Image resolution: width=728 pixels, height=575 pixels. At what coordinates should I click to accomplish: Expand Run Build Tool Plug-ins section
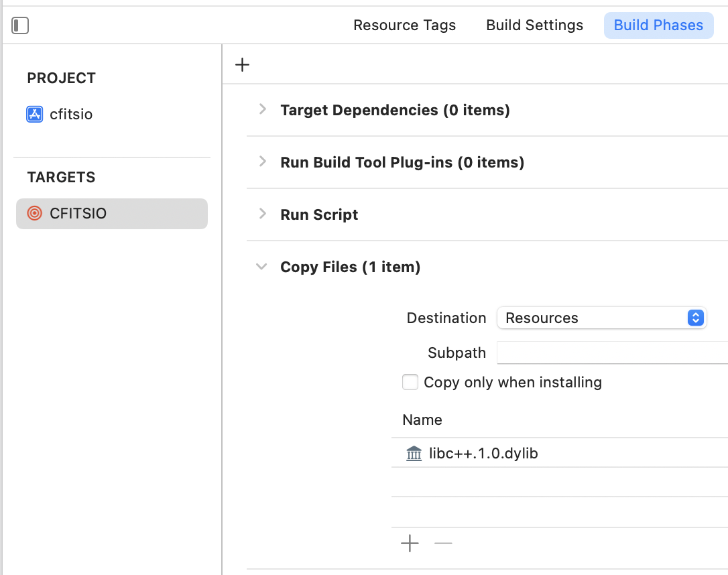click(x=262, y=162)
